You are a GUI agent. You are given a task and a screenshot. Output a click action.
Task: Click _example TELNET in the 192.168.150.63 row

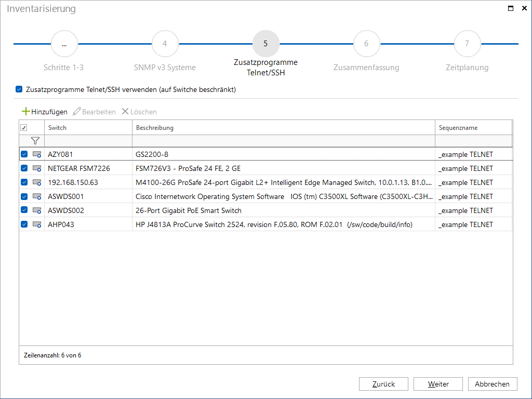[474, 182]
